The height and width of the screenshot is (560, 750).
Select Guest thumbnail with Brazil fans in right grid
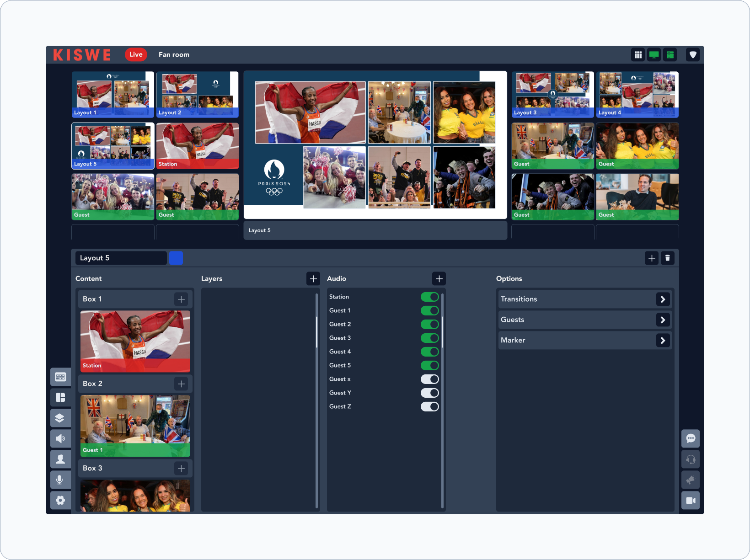637,146
